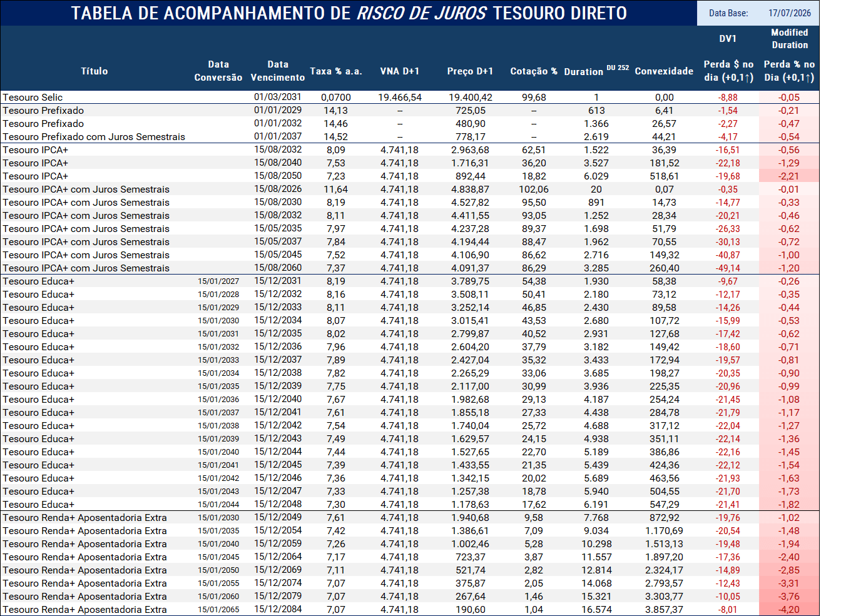Select the 'Título' column header
This screenshot has height=616, width=851.
tap(94, 71)
